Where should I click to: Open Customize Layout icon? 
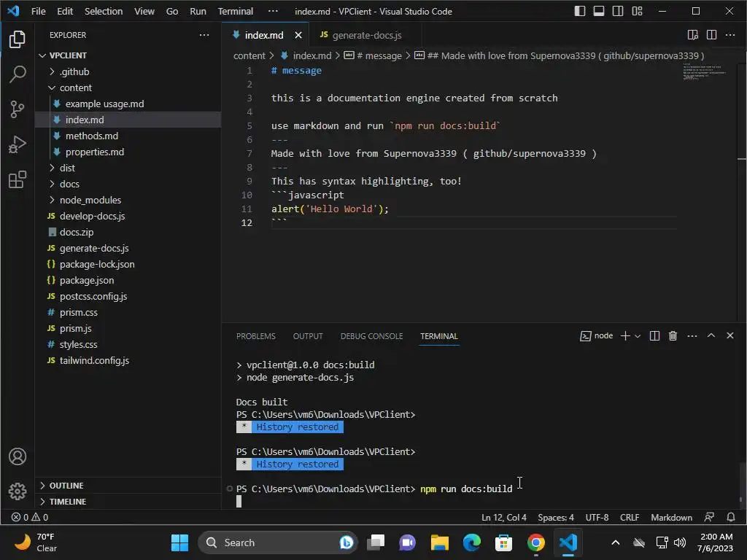(637, 11)
